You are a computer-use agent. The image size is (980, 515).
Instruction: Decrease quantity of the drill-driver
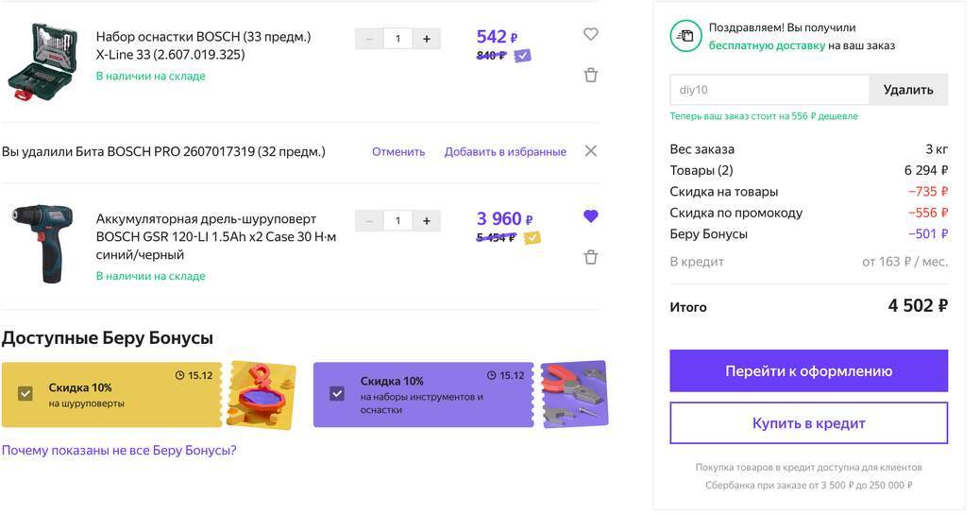pos(369,221)
